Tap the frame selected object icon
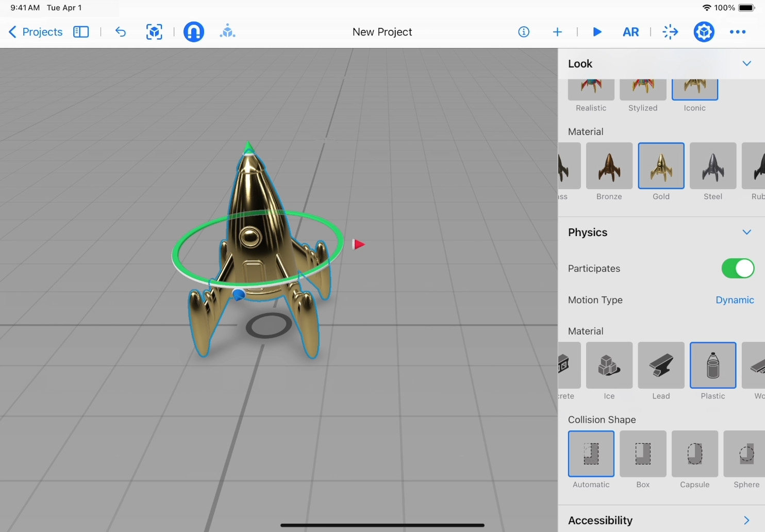The width and height of the screenshot is (765, 532). (x=154, y=32)
